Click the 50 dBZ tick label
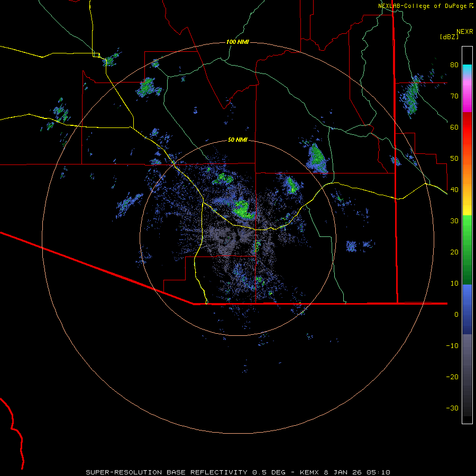 tap(454, 159)
